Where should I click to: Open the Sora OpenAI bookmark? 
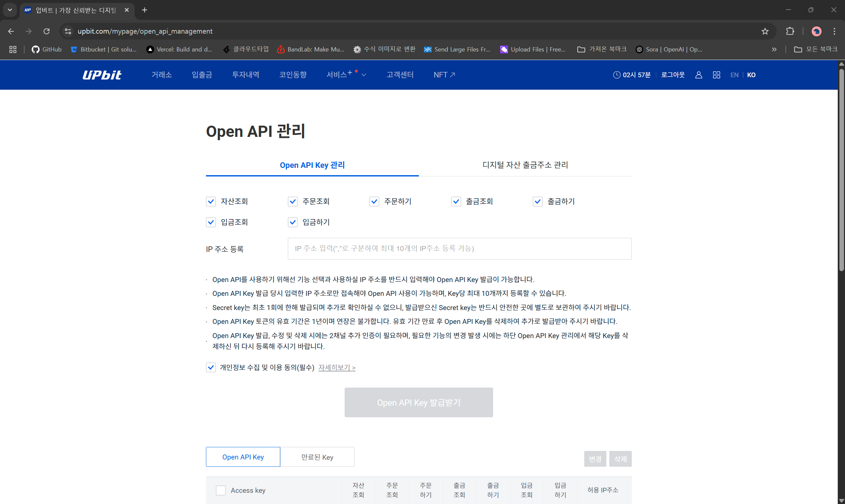click(x=669, y=49)
